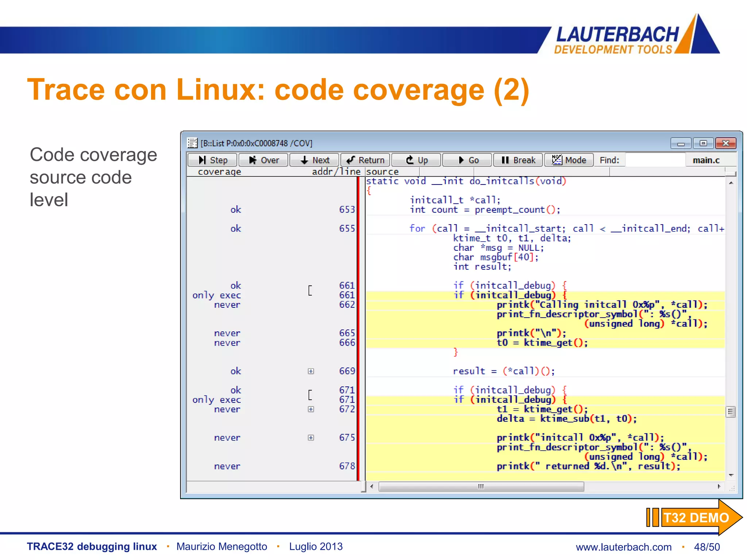This screenshot has height=560, width=747.
Task: Click the T32 DEMO arrow
Action: (695, 517)
